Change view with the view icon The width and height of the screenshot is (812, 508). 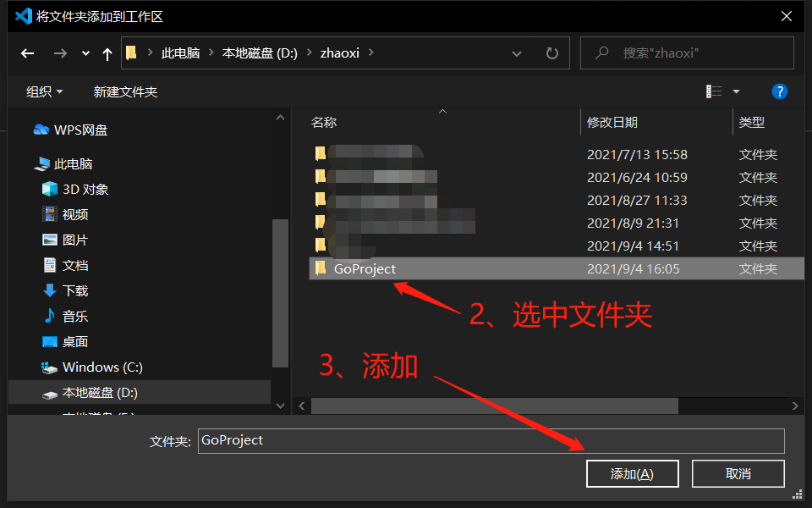[x=714, y=91]
